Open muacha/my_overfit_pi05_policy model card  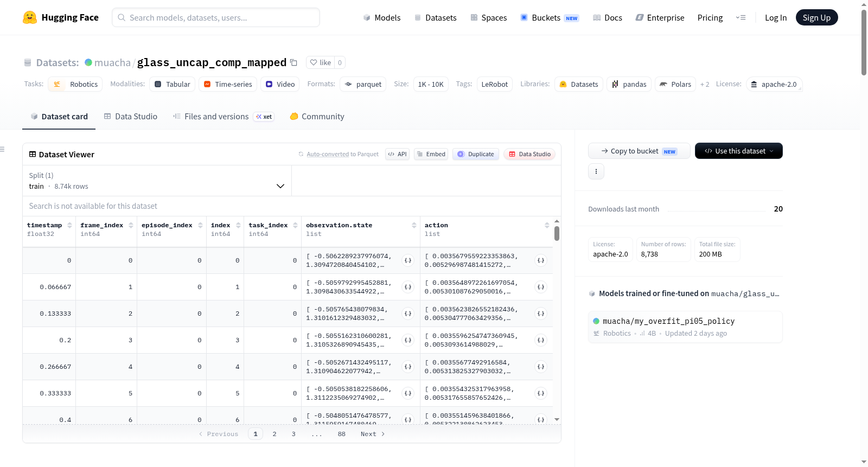point(685,327)
